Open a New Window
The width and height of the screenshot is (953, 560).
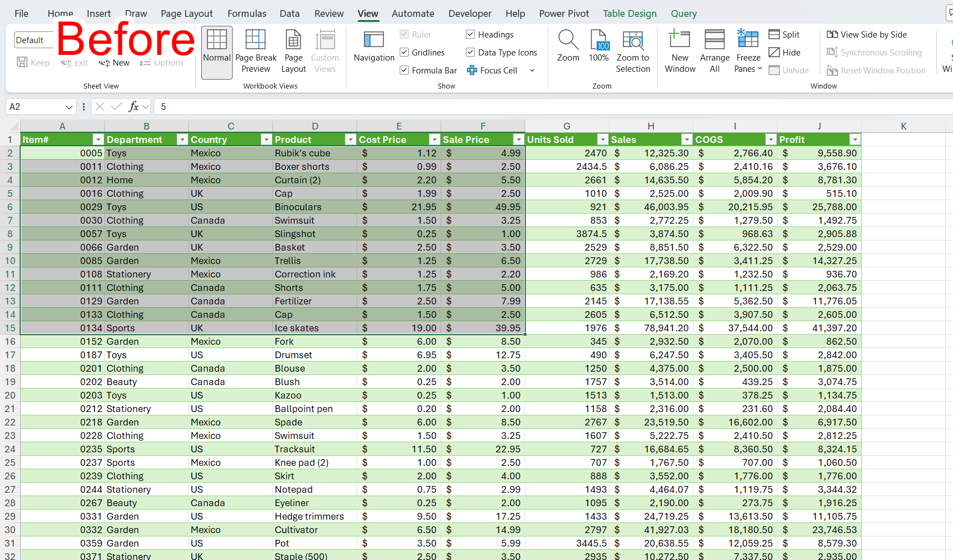pyautogui.click(x=680, y=52)
